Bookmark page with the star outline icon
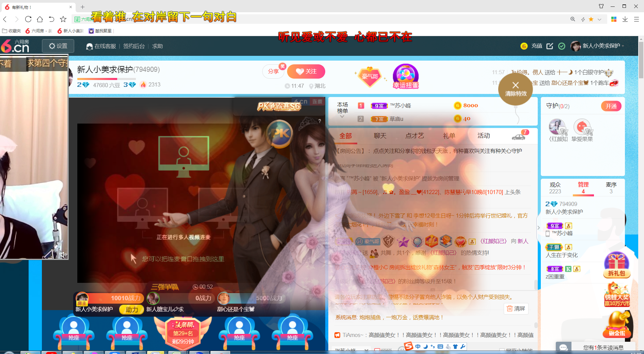 [63, 19]
